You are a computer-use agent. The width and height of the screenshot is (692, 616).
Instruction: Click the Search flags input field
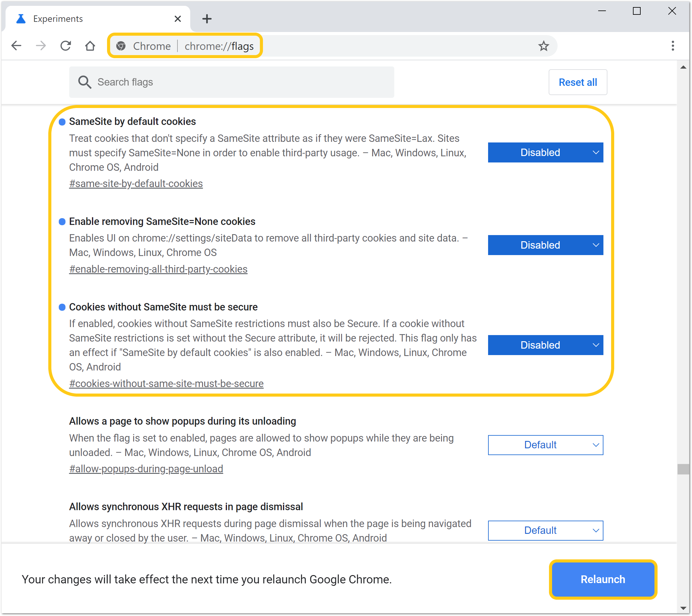tap(232, 82)
